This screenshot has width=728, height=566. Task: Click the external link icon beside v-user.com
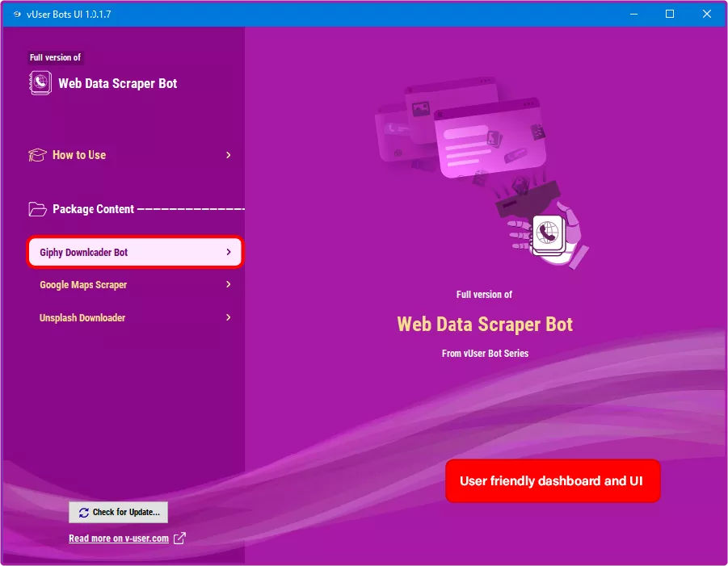(179, 539)
